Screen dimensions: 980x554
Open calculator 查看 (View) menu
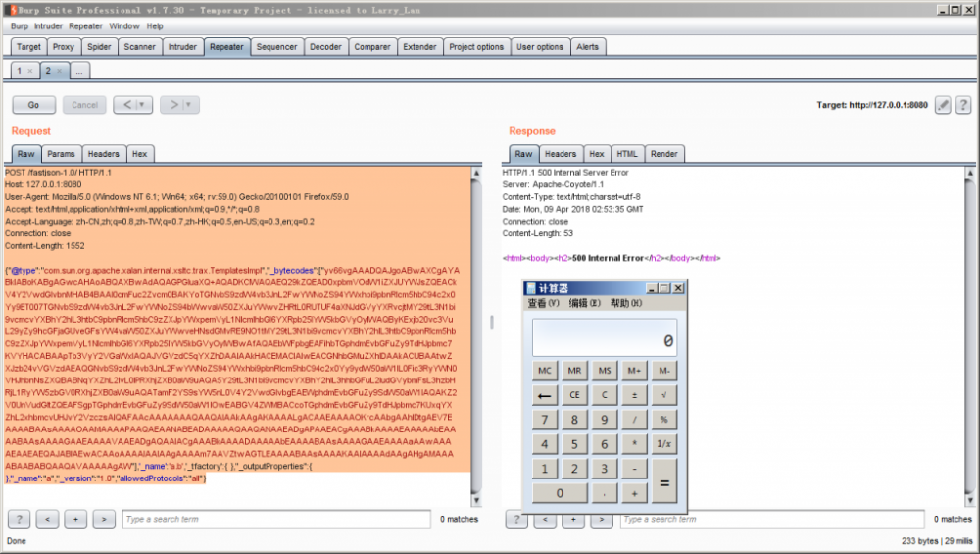click(x=543, y=303)
